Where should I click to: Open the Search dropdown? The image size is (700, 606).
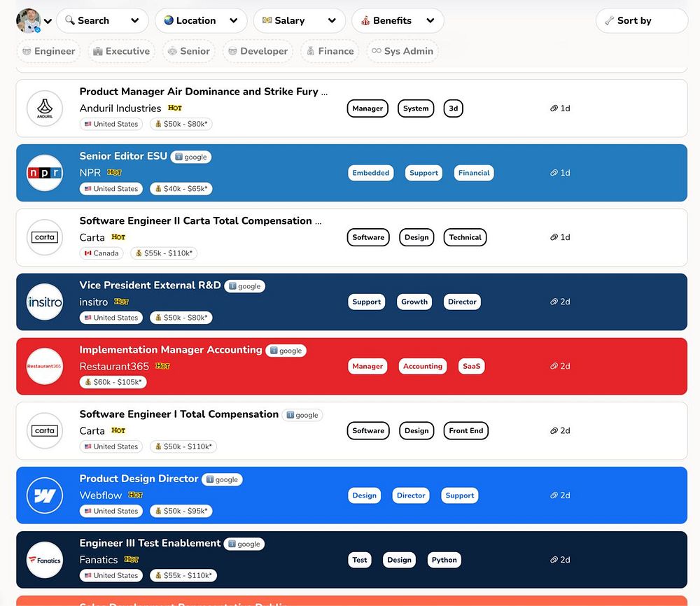pyautogui.click(x=102, y=20)
